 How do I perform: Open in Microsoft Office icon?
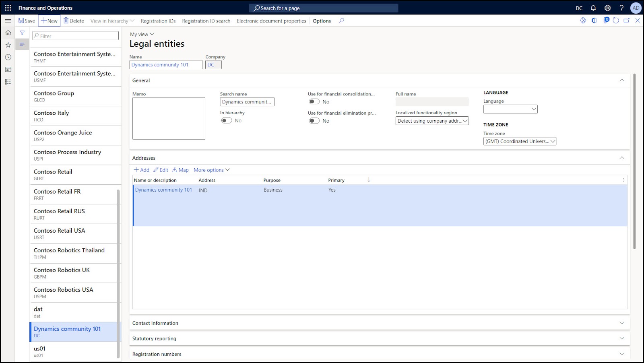(x=594, y=21)
